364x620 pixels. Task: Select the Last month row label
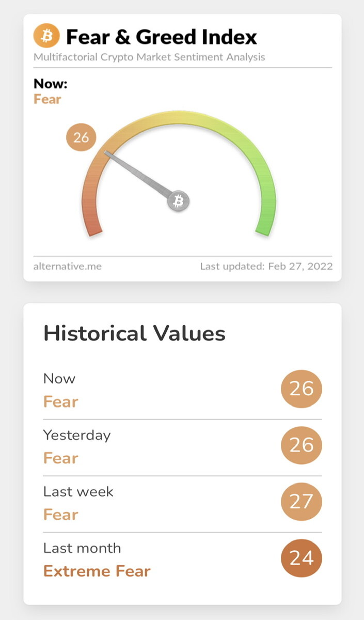pos(82,548)
